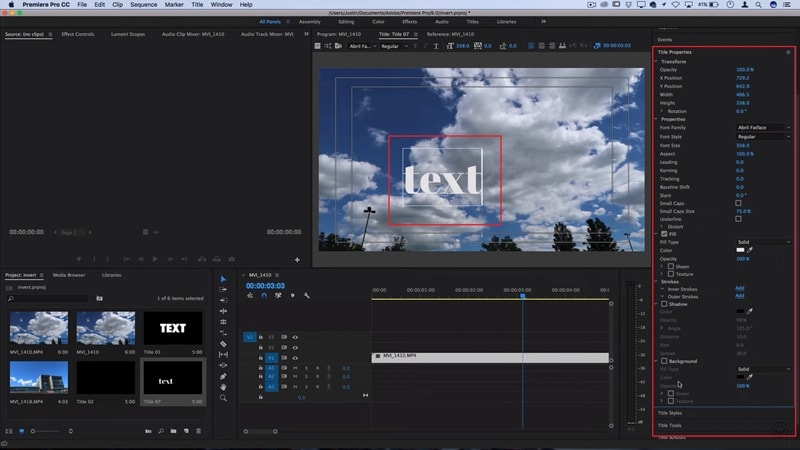Switch to the Media Browser tab
This screenshot has width=800, height=450.
pos(69,274)
